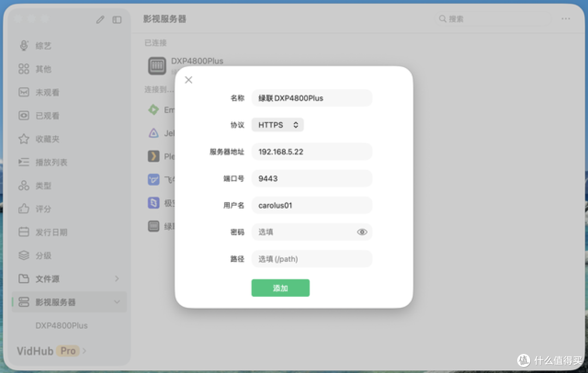
Task: Click the 端口号 port number field
Action: (312, 179)
